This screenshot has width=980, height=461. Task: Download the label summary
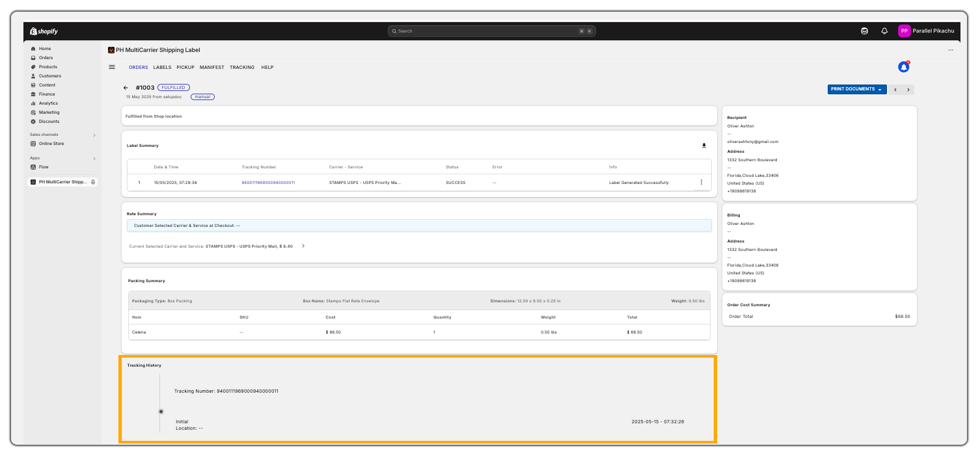(703, 146)
